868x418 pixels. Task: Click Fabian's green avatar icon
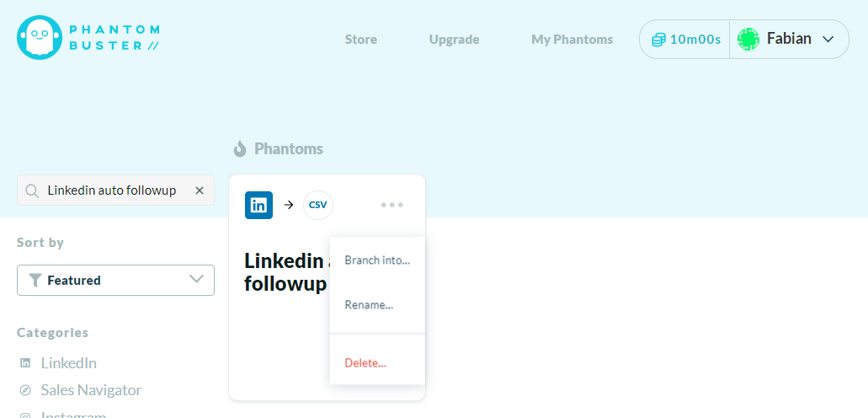(x=748, y=39)
